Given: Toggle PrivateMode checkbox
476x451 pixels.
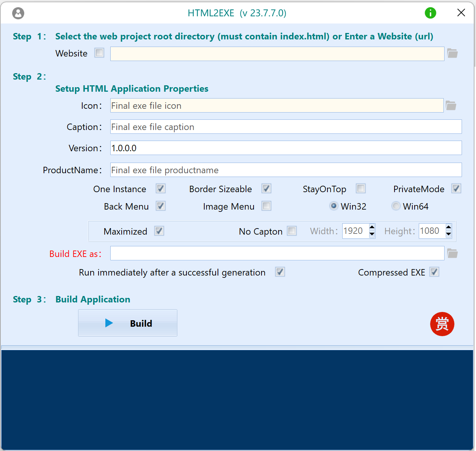Looking at the screenshot, I should tap(456, 188).
